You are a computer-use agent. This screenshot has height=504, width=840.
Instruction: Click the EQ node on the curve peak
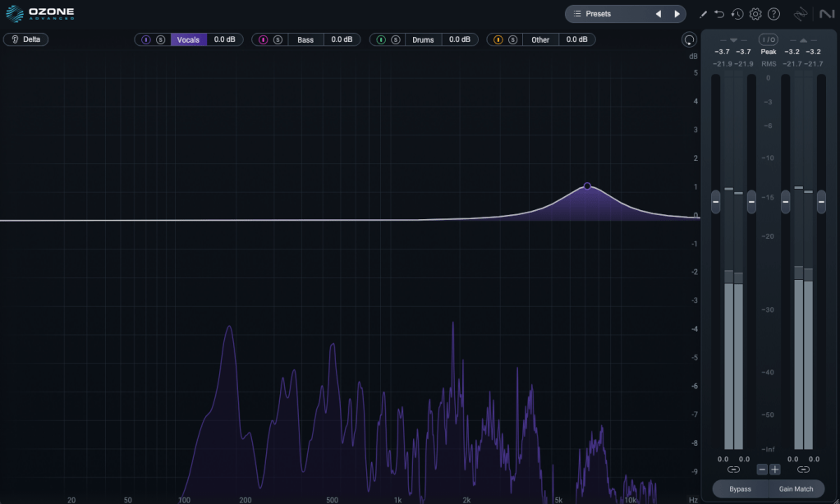[x=587, y=186]
